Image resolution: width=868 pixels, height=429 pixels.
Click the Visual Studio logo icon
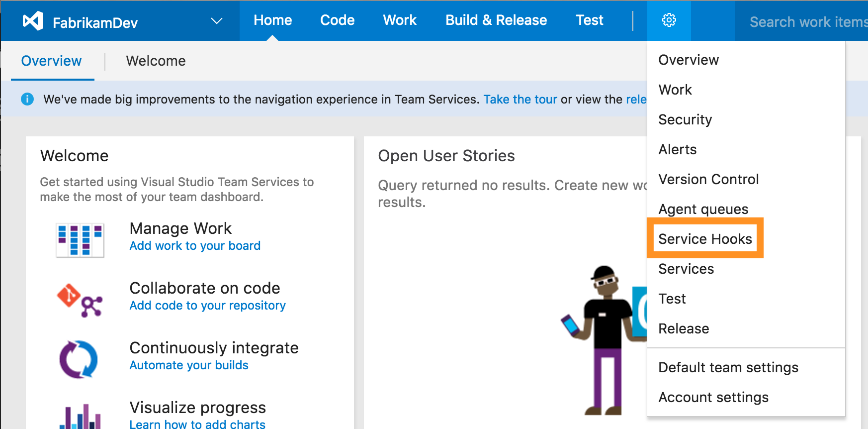click(33, 21)
